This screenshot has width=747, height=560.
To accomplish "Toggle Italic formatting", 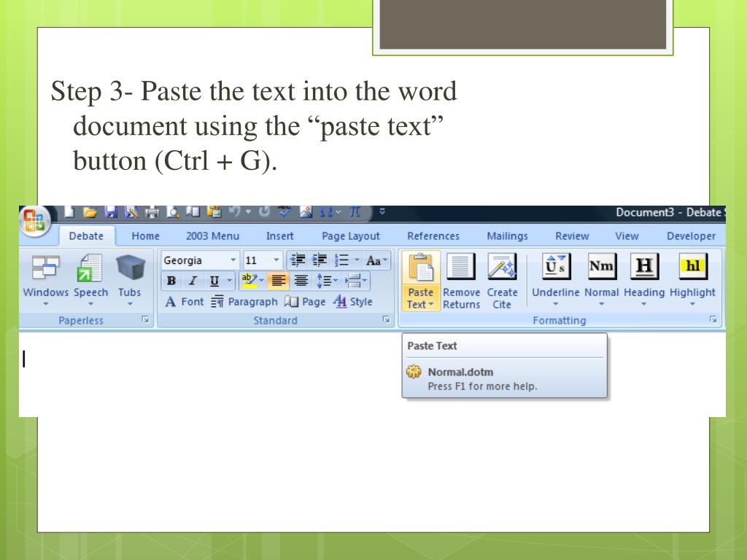I will click(x=193, y=281).
